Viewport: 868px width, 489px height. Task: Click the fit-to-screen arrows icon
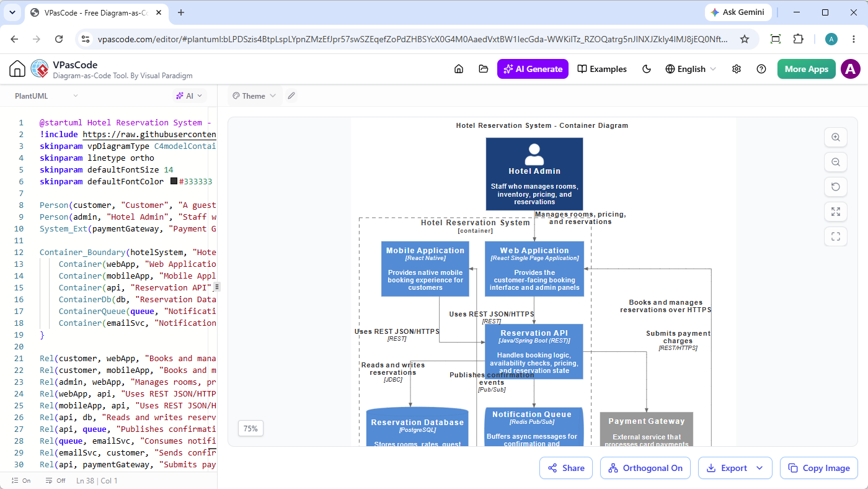[836, 212]
